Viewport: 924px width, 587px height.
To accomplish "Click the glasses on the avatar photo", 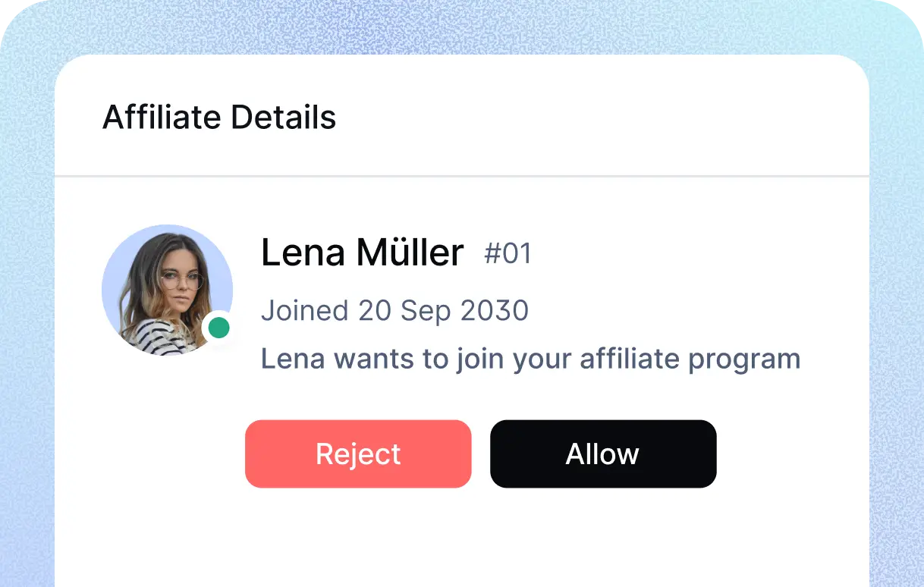I will click(x=182, y=281).
